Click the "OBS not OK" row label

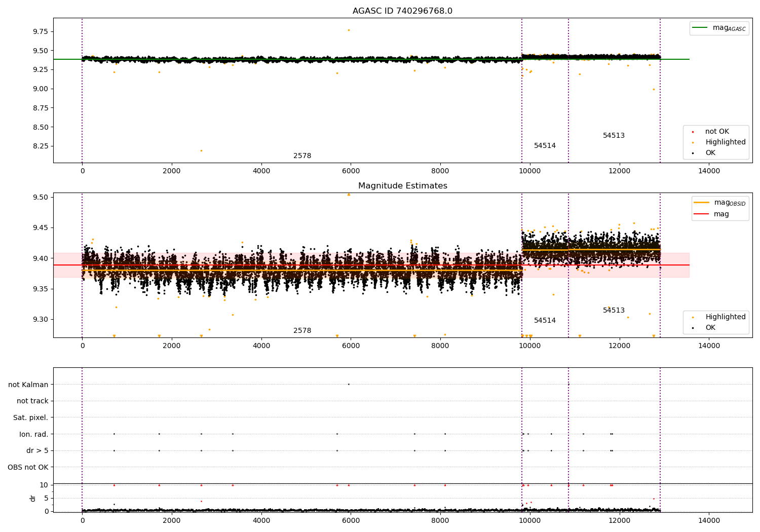28,467
